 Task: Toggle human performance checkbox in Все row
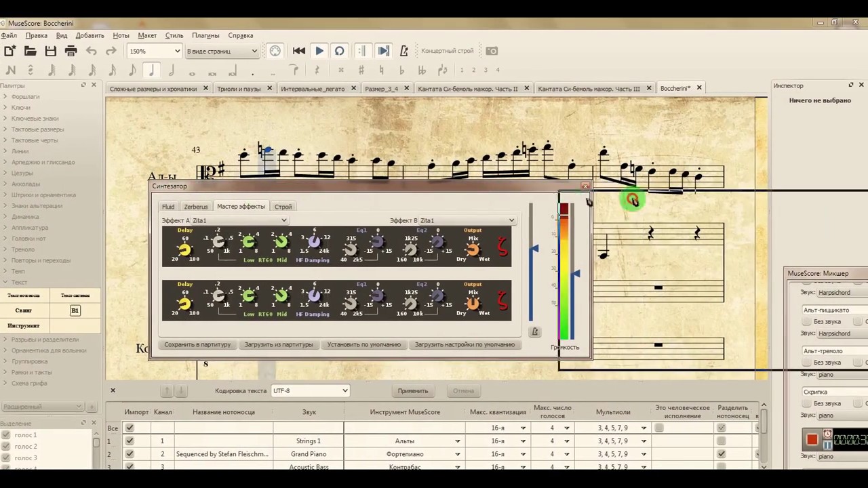[x=658, y=428]
